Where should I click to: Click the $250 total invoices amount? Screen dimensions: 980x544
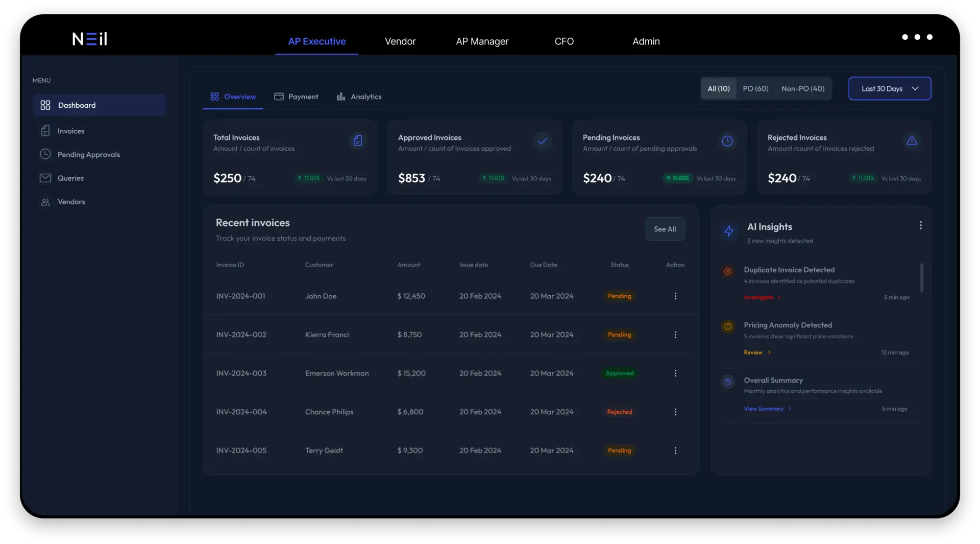(x=227, y=178)
